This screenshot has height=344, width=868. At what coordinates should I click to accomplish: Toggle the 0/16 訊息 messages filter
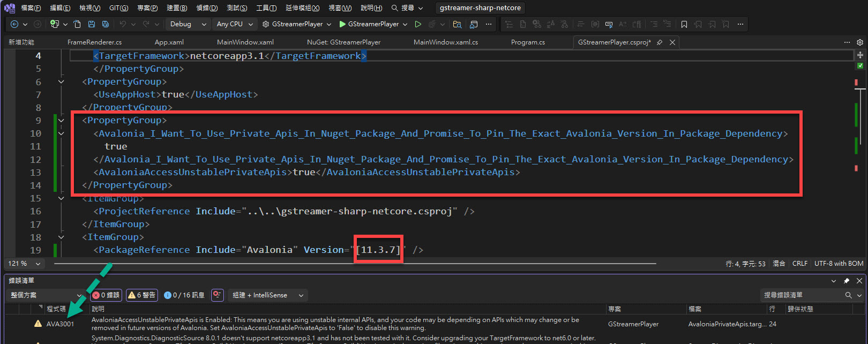coord(184,295)
